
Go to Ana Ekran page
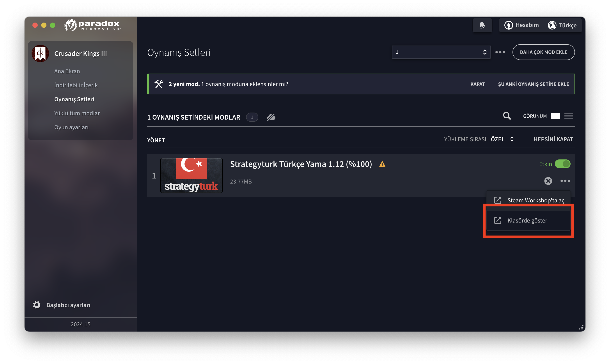67,71
